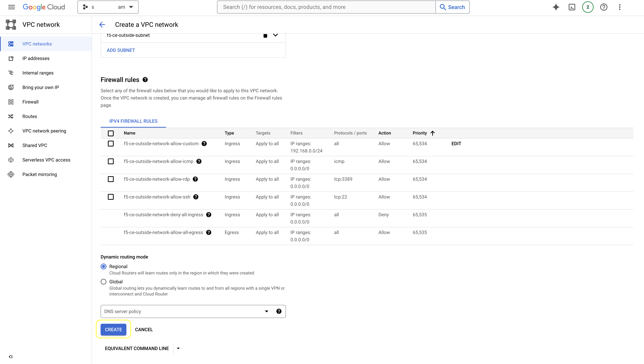Open the project selector dropdown
This screenshot has width=644, height=364.
[108, 7]
